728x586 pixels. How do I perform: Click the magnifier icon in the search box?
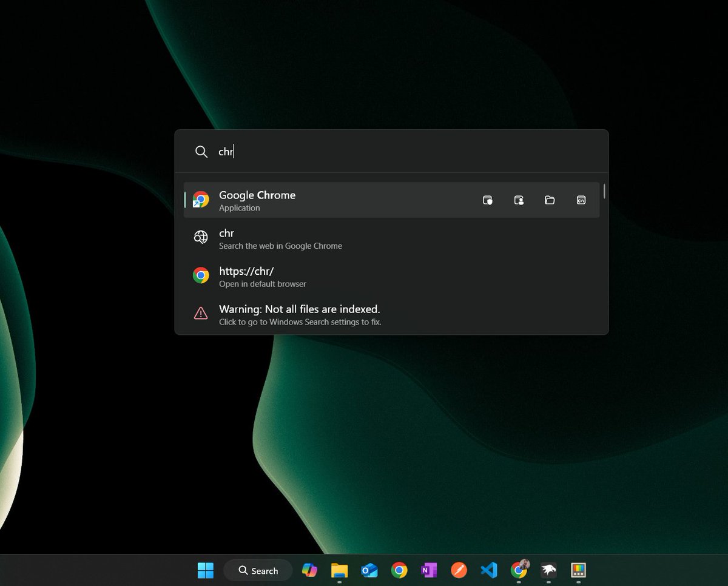pos(201,152)
